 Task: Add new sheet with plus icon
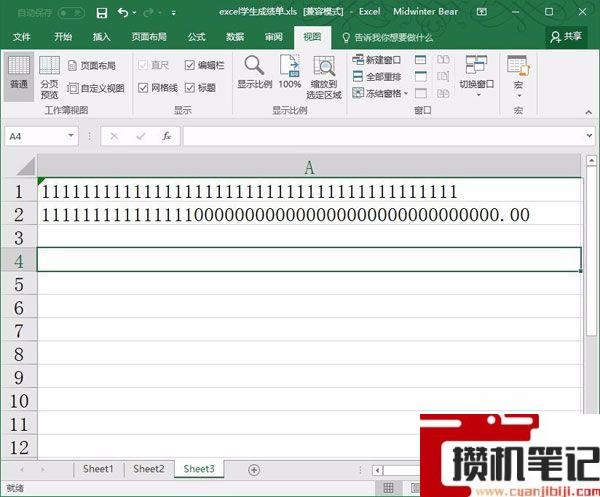(x=254, y=470)
